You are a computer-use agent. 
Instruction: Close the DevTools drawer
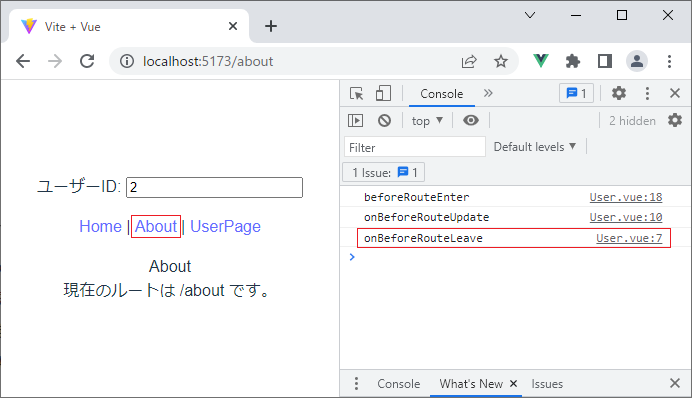tap(675, 383)
